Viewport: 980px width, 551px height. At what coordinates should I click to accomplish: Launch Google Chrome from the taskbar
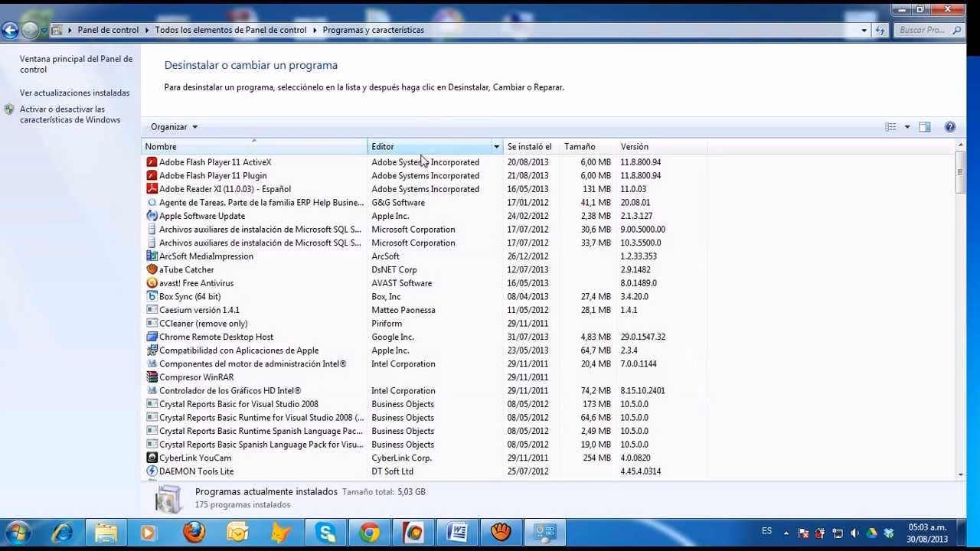pos(370,532)
